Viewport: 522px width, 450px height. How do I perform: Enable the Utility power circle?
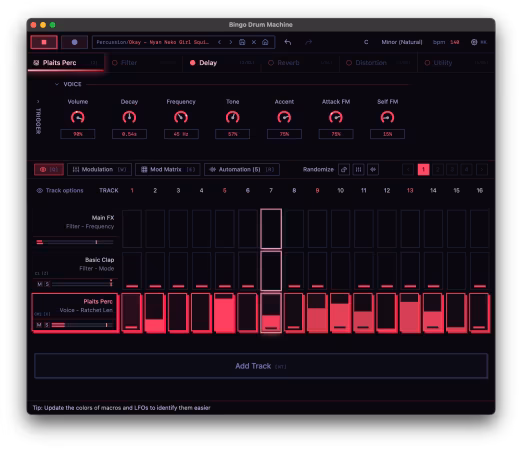[x=427, y=63]
